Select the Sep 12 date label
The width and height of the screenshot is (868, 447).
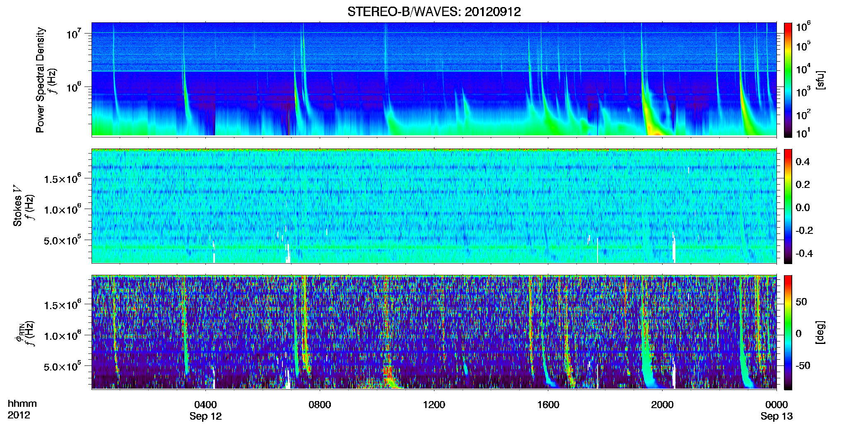205,416
